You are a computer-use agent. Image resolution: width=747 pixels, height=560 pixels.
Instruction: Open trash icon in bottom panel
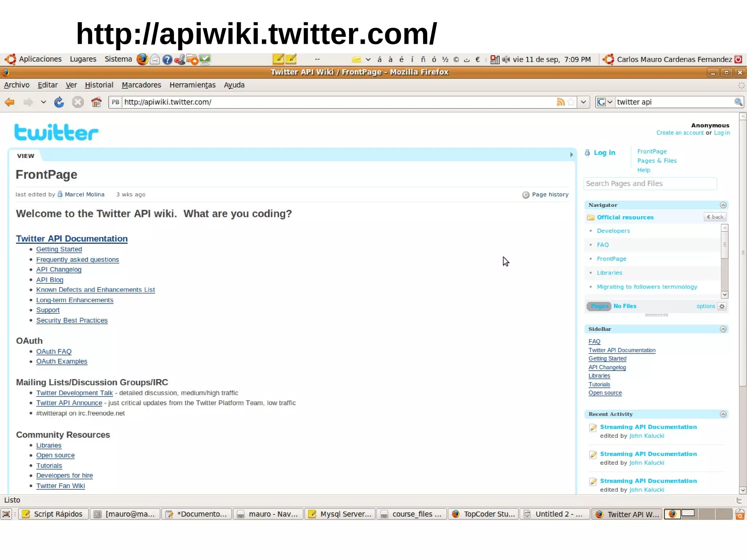coord(740,514)
